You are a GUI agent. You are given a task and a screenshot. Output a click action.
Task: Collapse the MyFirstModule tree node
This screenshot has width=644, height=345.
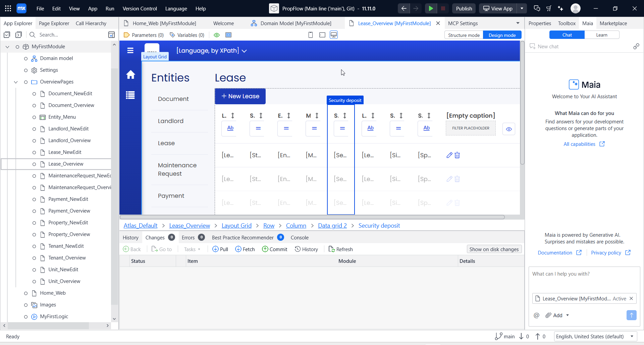[7, 47]
